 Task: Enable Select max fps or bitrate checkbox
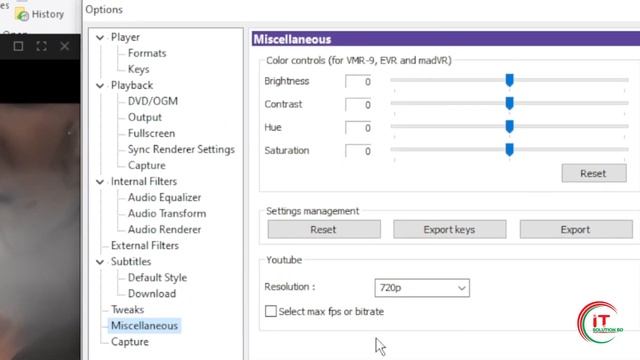pos(271,311)
